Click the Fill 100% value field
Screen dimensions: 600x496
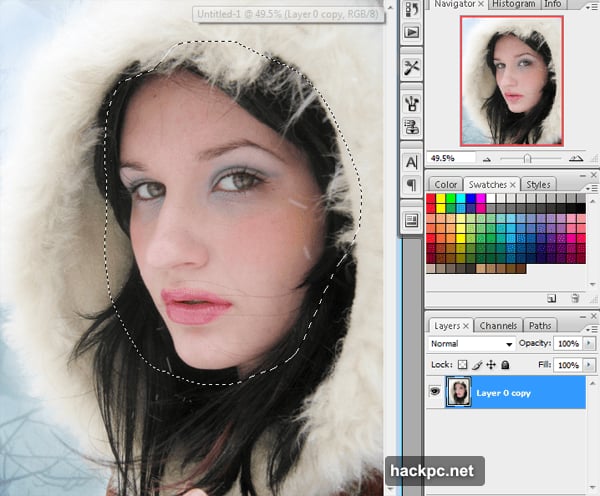568,365
